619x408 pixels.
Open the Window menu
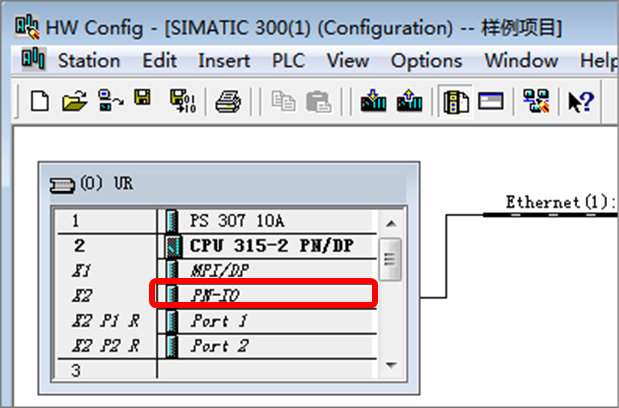(521, 61)
